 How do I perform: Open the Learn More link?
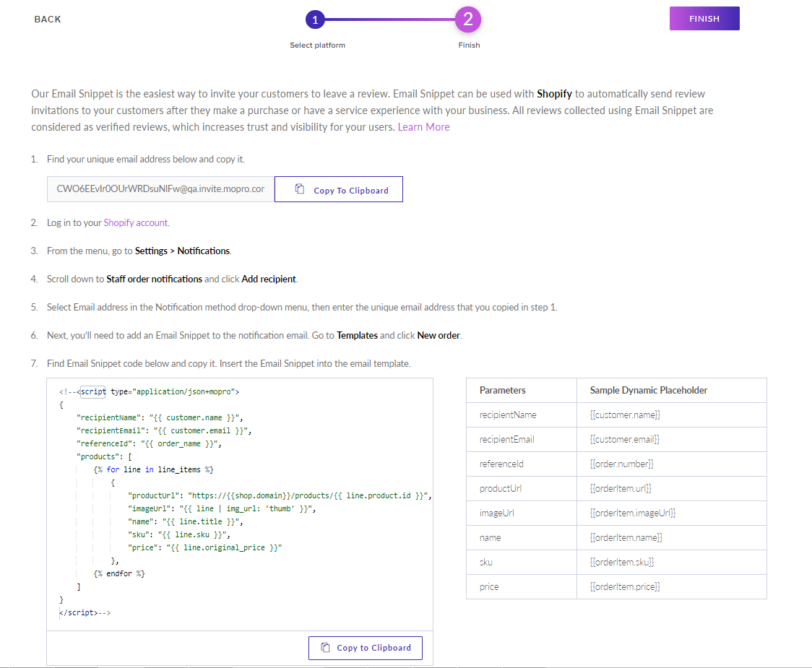423,127
